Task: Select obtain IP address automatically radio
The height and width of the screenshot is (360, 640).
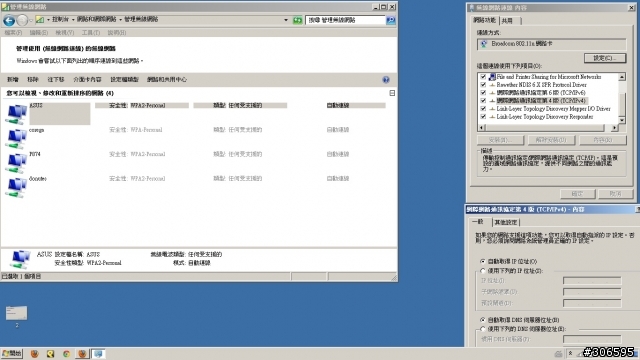Action: (x=483, y=261)
